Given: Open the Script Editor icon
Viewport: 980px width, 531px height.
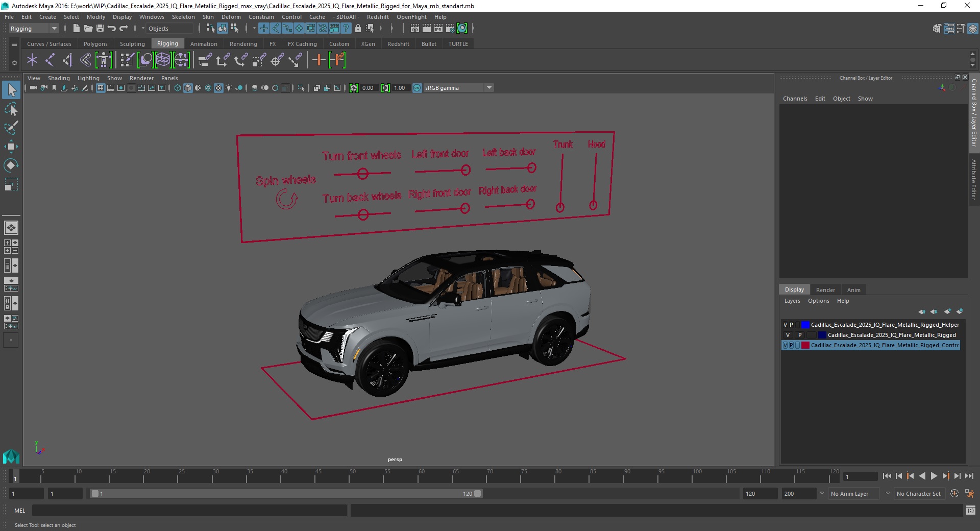Looking at the screenshot, I should click(971, 510).
